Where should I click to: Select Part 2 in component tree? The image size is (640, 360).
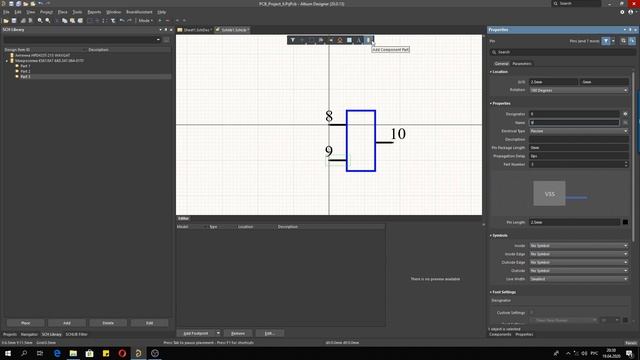coord(25,71)
